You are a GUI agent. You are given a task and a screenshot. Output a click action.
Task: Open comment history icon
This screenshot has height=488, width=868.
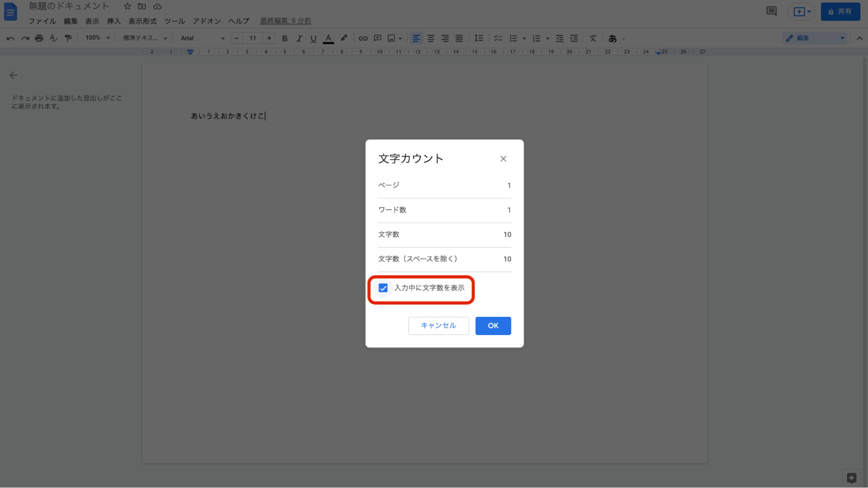coord(771,11)
